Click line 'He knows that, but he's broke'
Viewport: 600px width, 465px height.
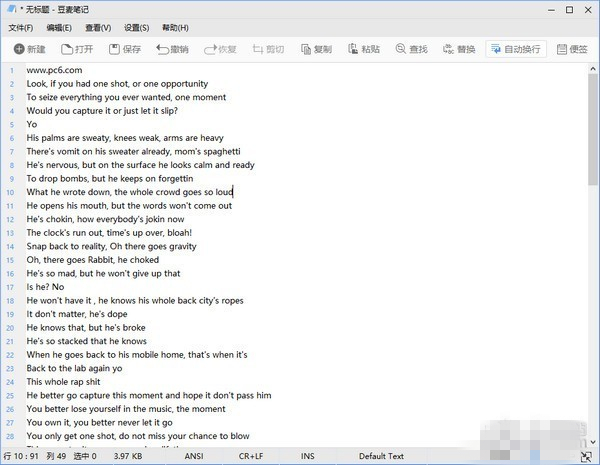[86, 328]
